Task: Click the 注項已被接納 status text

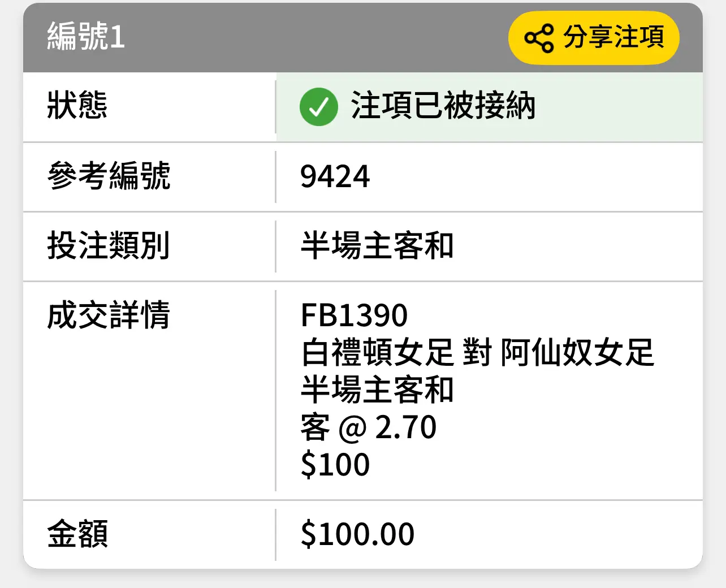Action: click(443, 106)
